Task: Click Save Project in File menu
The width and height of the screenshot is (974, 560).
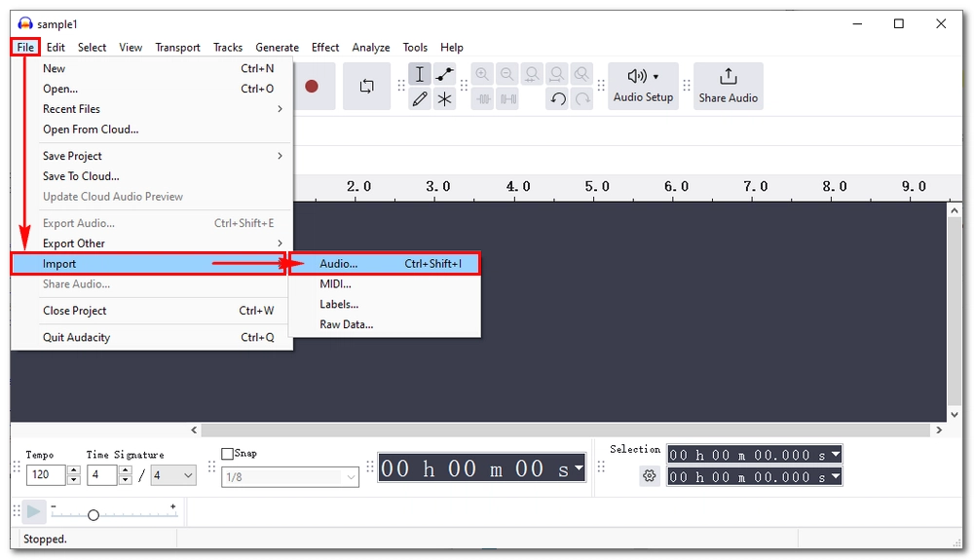Action: tap(72, 156)
